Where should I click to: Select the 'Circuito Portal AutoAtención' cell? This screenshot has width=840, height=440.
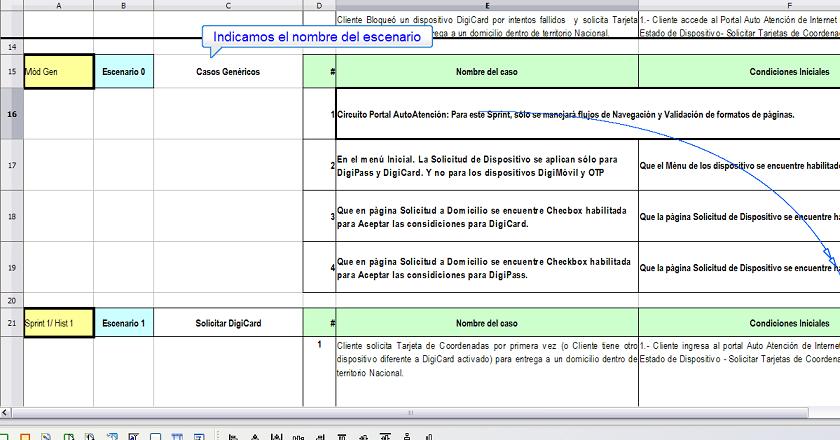tap(588, 114)
